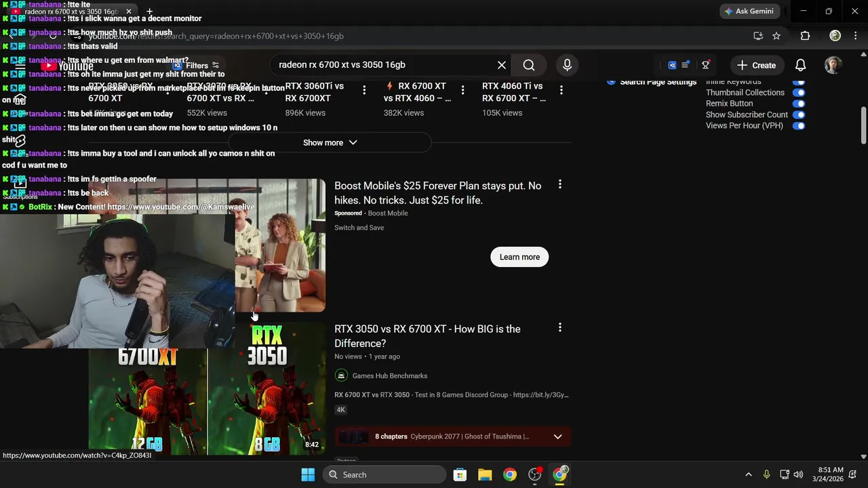Click Learn more on Boost Mobile ad

(519, 257)
